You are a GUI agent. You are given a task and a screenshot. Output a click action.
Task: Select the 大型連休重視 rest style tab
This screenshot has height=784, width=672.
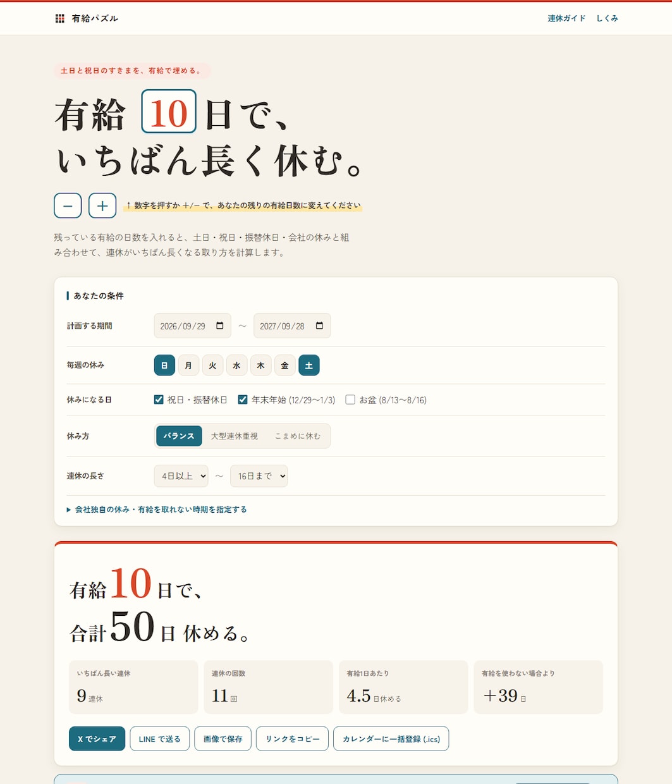pyautogui.click(x=235, y=436)
